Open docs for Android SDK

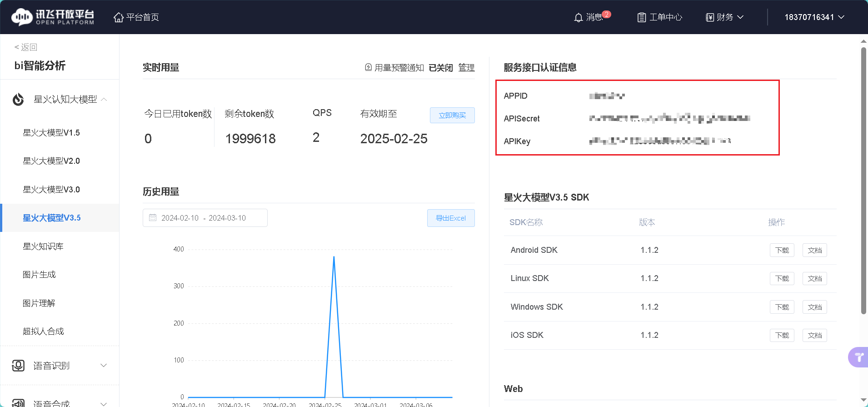[815, 250]
